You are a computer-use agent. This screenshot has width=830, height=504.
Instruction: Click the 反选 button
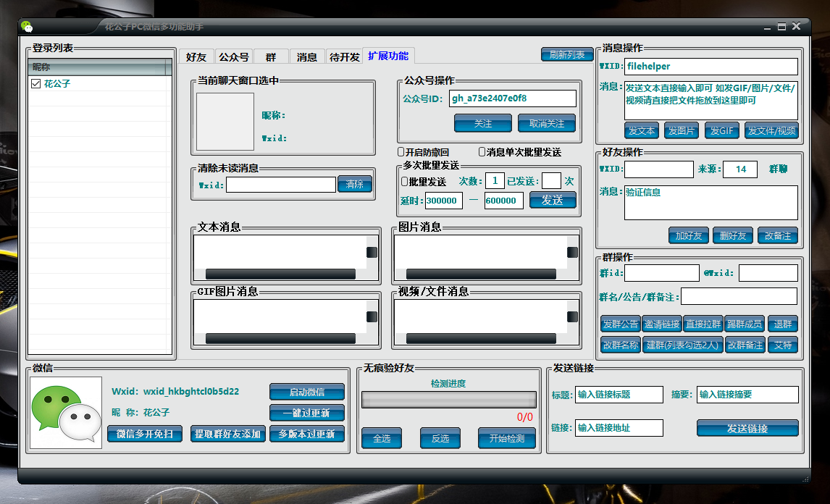pyautogui.click(x=440, y=438)
